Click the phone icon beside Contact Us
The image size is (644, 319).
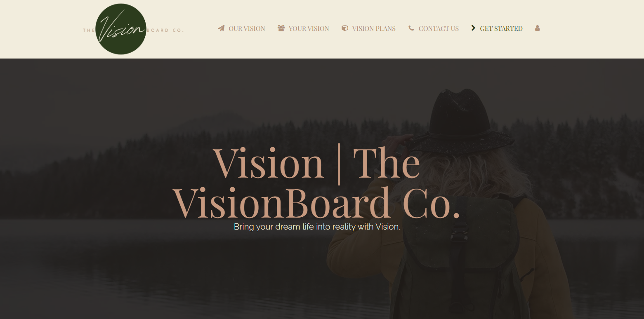pyautogui.click(x=411, y=28)
